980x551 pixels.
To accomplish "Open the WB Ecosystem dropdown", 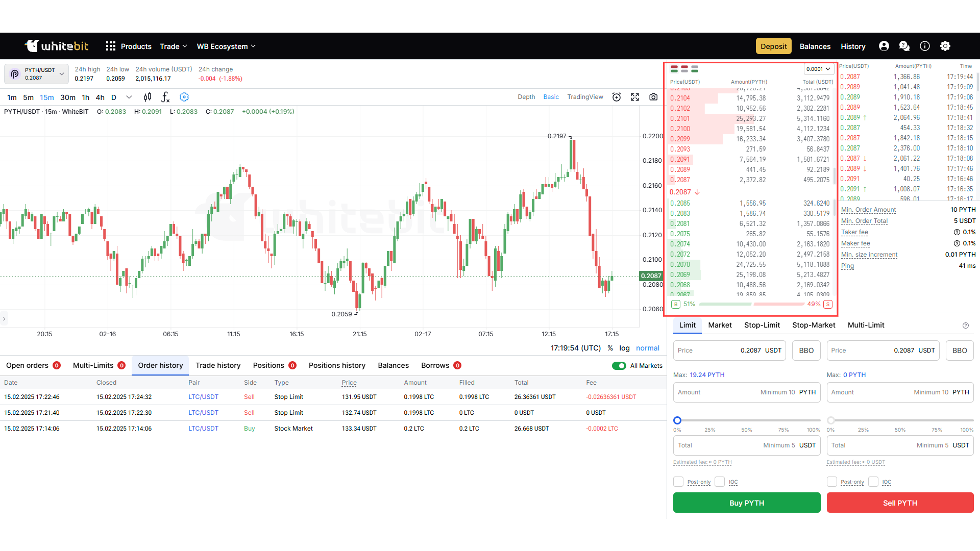I will pos(226,46).
